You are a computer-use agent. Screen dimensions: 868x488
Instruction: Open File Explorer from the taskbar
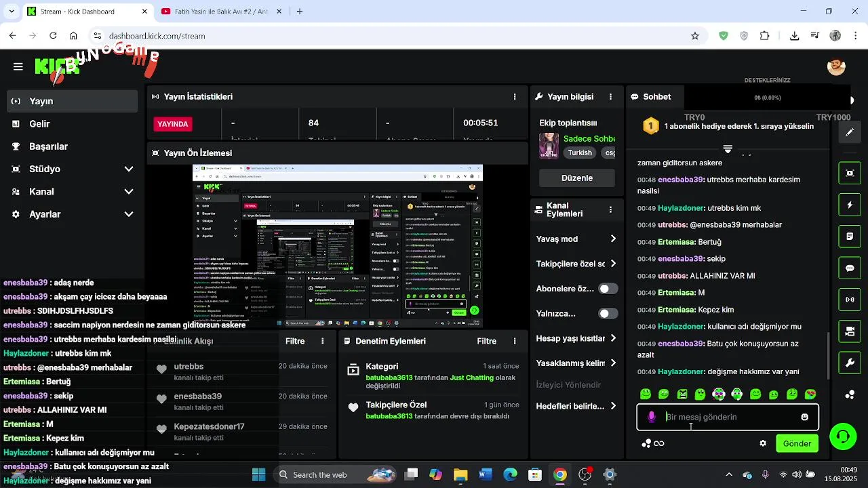click(x=460, y=474)
